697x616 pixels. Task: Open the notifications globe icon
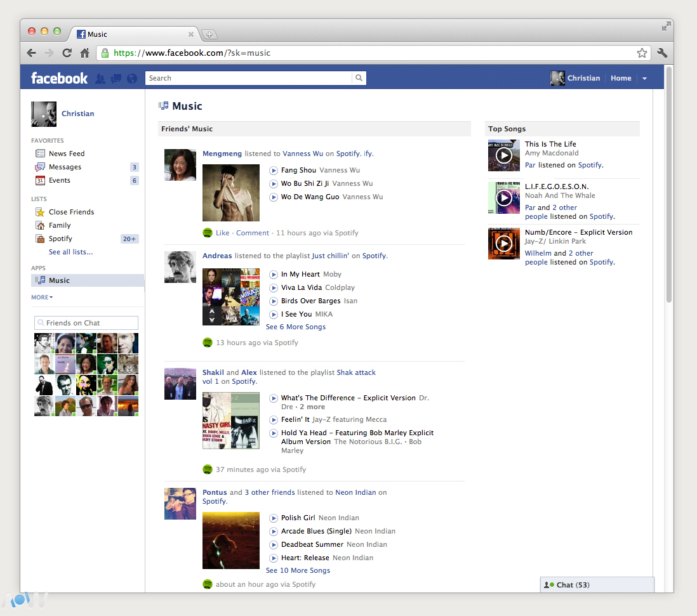tap(132, 79)
